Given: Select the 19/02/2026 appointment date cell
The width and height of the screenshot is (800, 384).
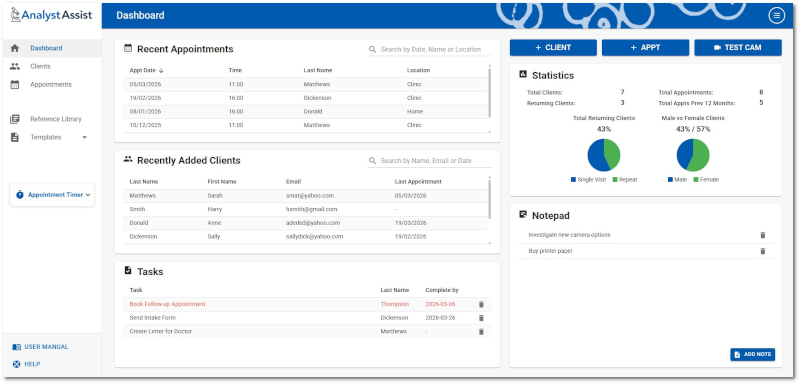Looking at the screenshot, I should (145, 98).
